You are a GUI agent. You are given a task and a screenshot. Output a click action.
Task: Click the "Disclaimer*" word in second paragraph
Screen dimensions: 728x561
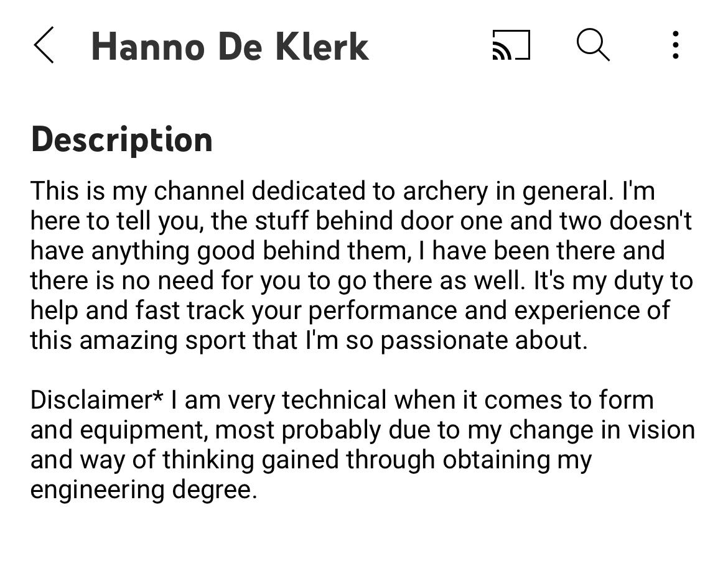(x=97, y=399)
